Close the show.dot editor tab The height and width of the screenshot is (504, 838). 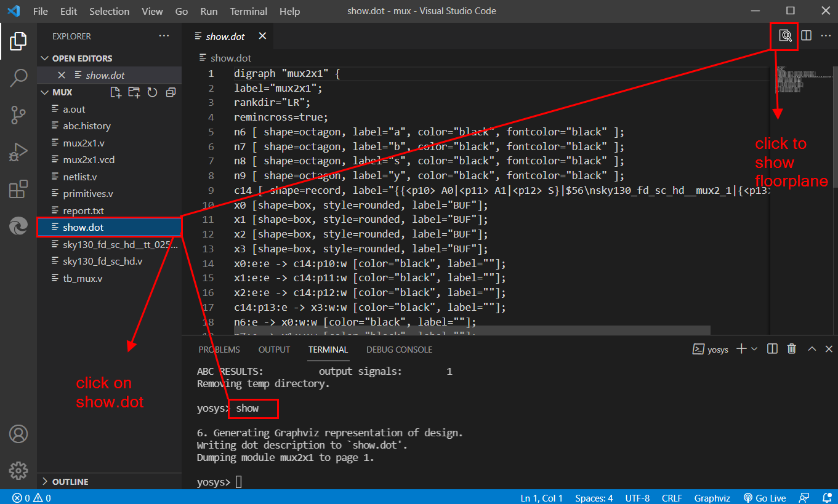pos(262,36)
